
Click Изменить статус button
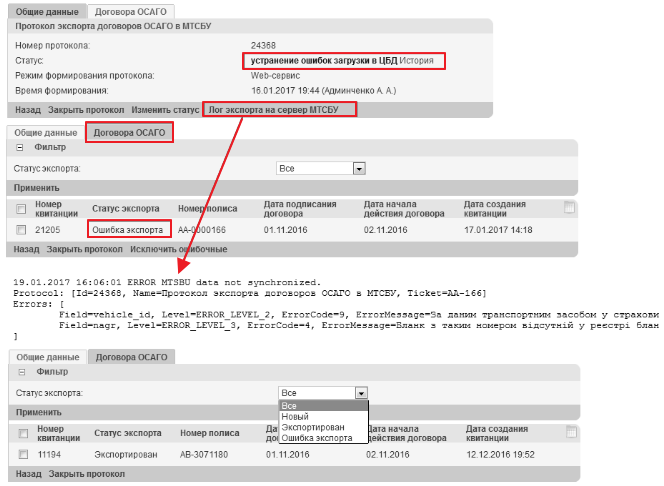(x=165, y=110)
